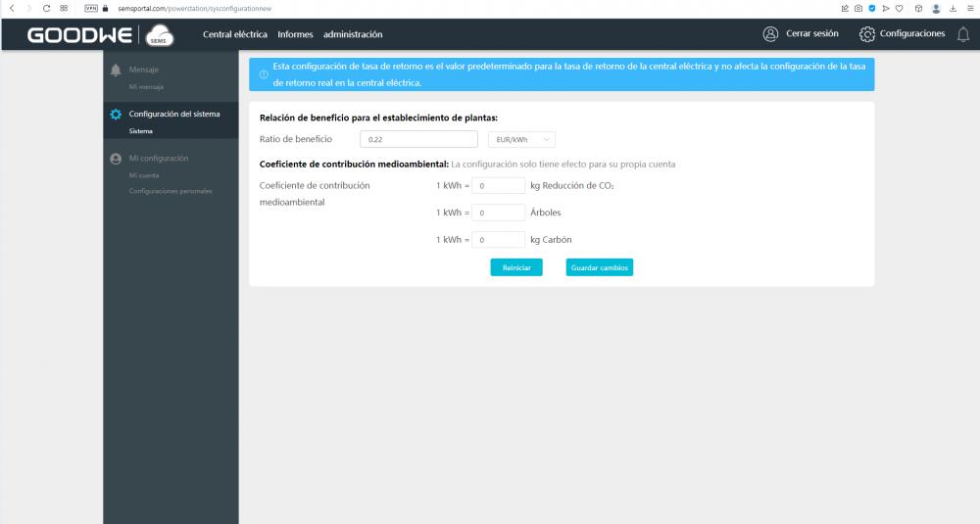Click the kg Carbón coefficient input
Image resolution: width=980 pixels, height=524 pixels.
498,240
